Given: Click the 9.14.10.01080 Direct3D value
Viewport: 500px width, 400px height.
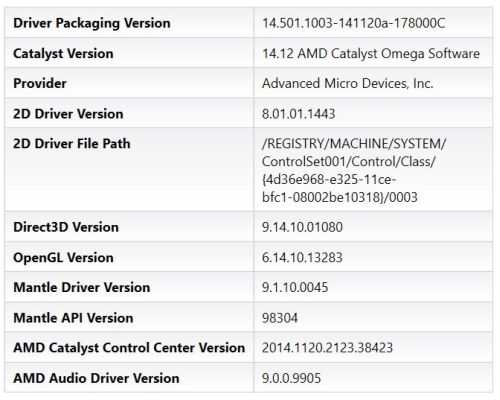Looking at the screenshot, I should [x=302, y=227].
